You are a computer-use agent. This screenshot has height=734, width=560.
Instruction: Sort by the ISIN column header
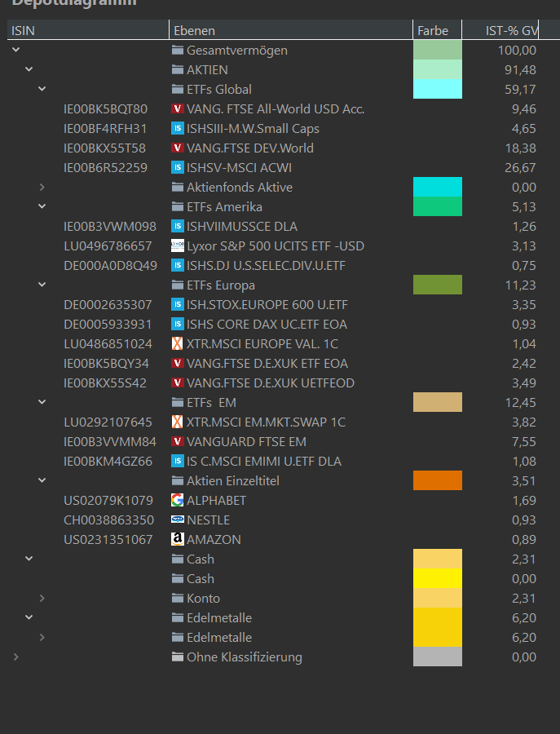click(88, 30)
